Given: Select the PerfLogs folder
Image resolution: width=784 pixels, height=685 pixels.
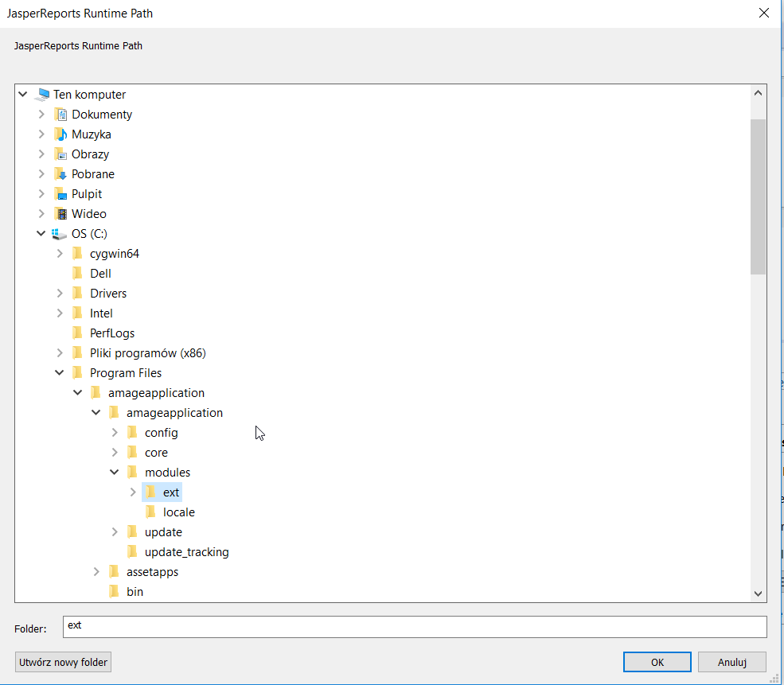Looking at the screenshot, I should click(x=111, y=333).
